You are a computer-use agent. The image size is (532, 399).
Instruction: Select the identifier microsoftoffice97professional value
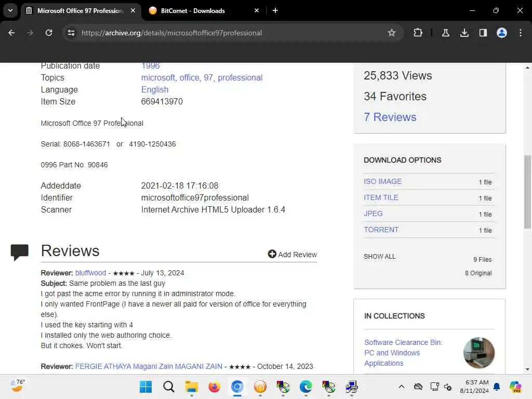point(195,197)
